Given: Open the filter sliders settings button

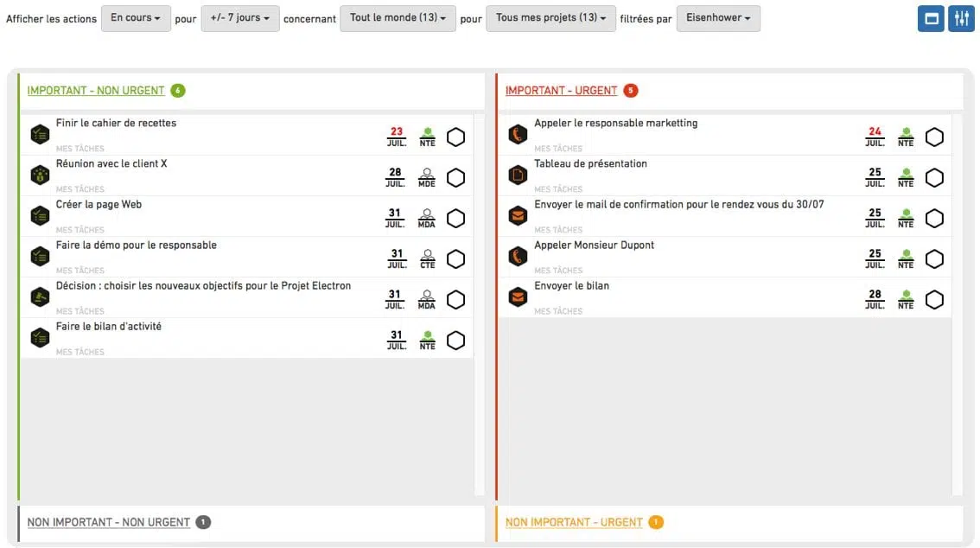Looking at the screenshot, I should click(960, 19).
